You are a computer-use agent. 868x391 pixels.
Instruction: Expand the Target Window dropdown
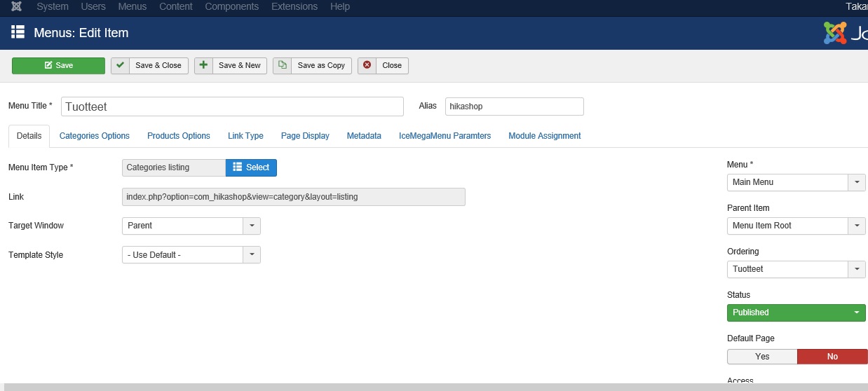point(191,226)
